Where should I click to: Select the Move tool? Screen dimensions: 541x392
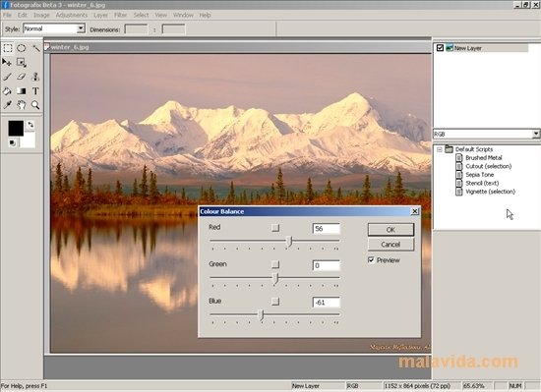7,62
